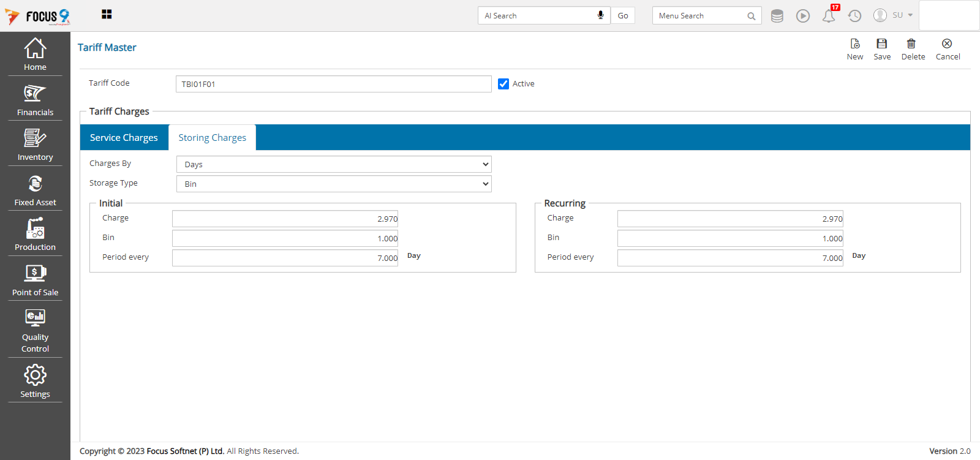980x460 pixels.
Task: Open the history clock icon
Action: coord(854,16)
